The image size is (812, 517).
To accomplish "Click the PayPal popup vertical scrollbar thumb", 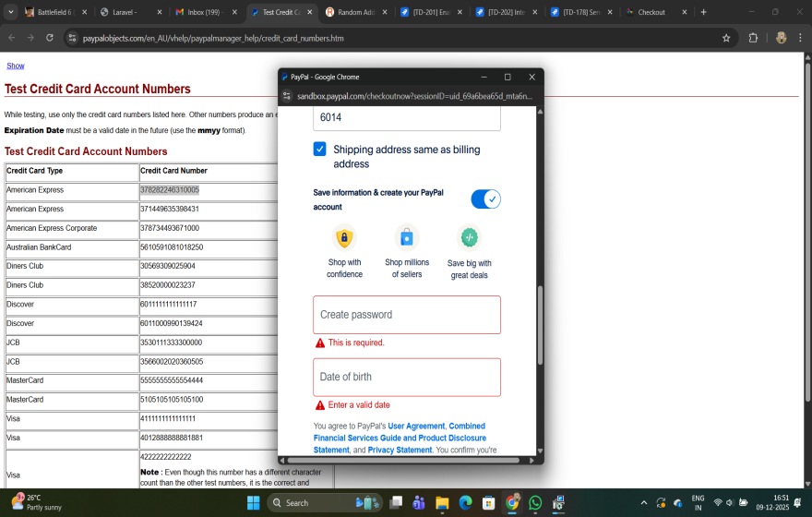I will pyautogui.click(x=540, y=325).
